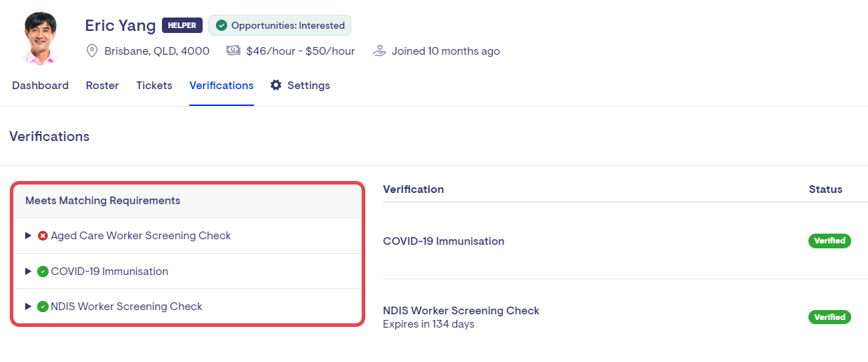
Task: Expand Aged Care Worker Screening Check row
Action: click(x=28, y=236)
